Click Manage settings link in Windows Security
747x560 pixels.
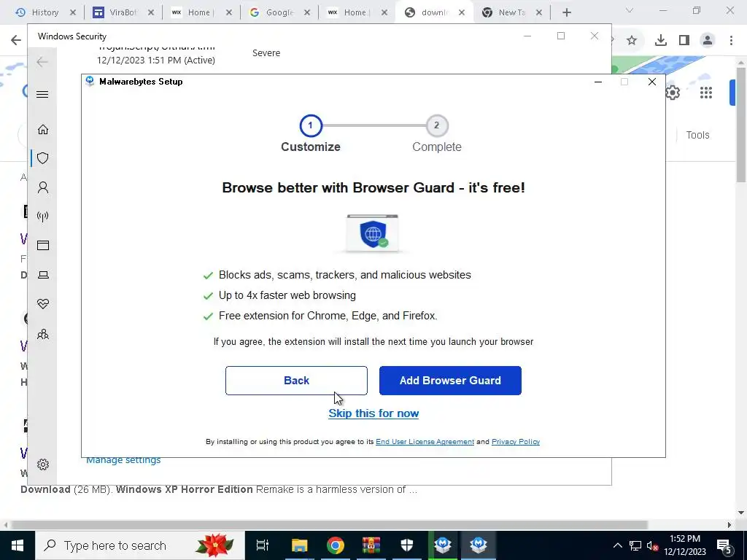(123, 461)
